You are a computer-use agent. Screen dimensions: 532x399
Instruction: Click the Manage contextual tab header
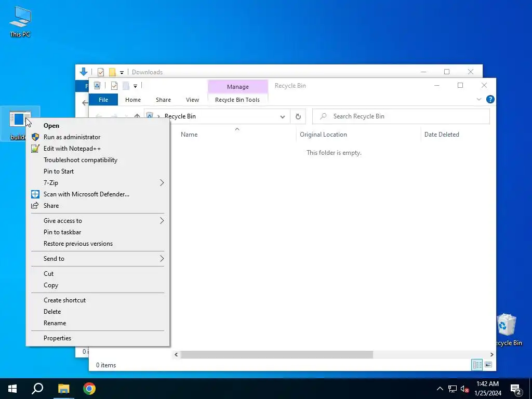[238, 87]
